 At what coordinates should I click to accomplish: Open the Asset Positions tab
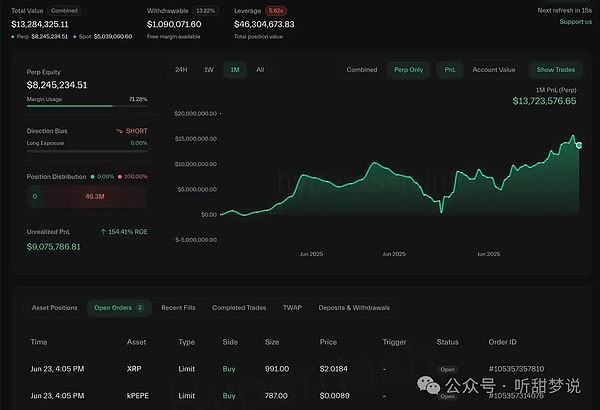pyautogui.click(x=54, y=307)
